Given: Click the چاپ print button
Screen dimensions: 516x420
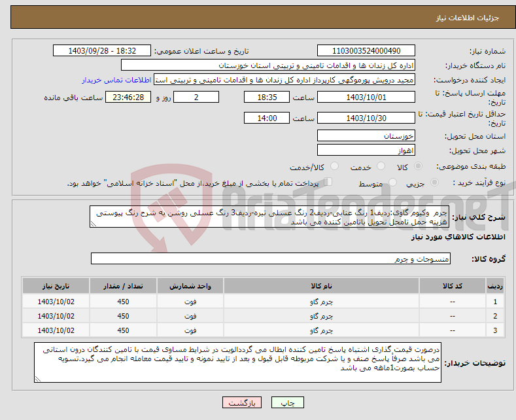Looking at the screenshot, I should (x=287, y=402).
